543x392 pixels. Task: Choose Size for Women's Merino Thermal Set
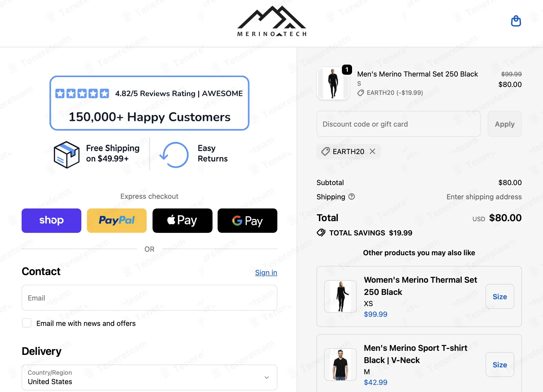(x=500, y=296)
